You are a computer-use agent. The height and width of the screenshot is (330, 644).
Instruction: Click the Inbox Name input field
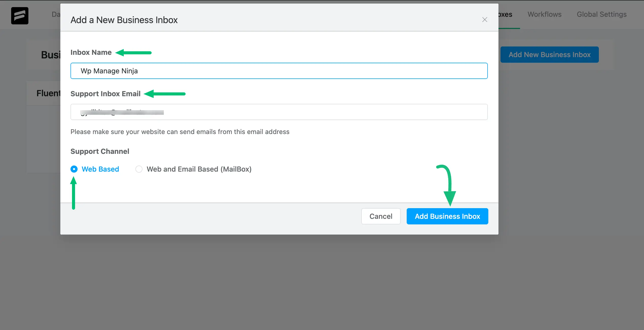click(x=279, y=71)
